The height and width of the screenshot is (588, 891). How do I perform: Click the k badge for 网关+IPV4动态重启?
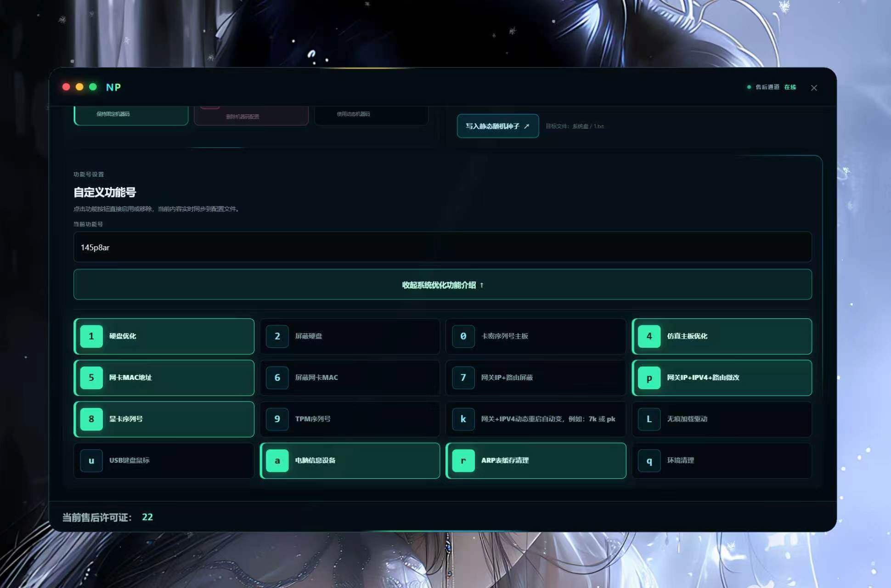tap(463, 419)
